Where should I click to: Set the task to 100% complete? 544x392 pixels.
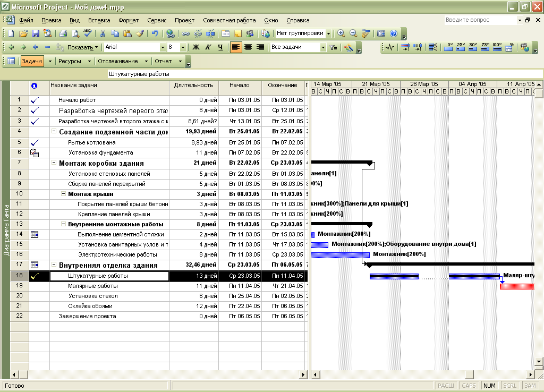pyautogui.click(x=497, y=47)
